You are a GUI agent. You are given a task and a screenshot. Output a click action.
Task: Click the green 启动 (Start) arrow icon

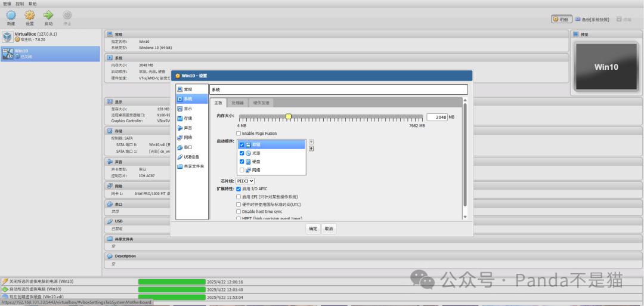[x=48, y=16]
